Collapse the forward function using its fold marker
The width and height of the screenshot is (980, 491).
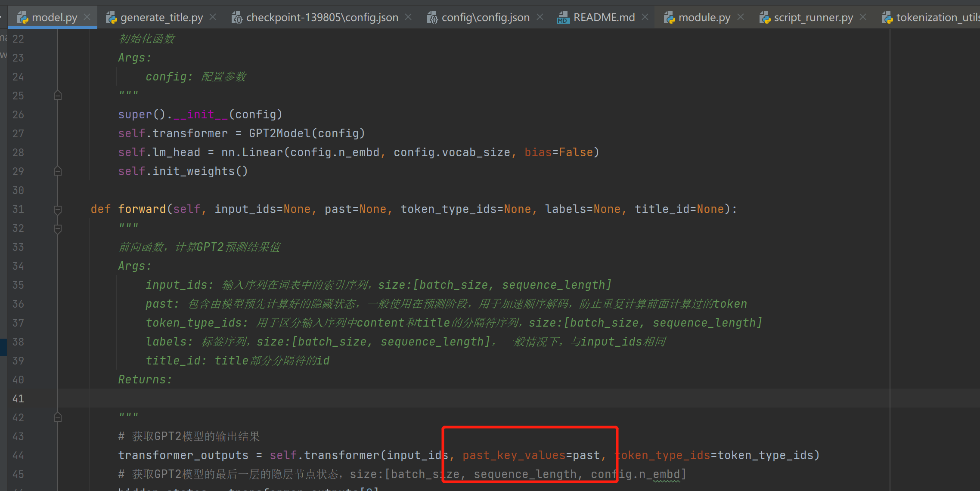57,210
